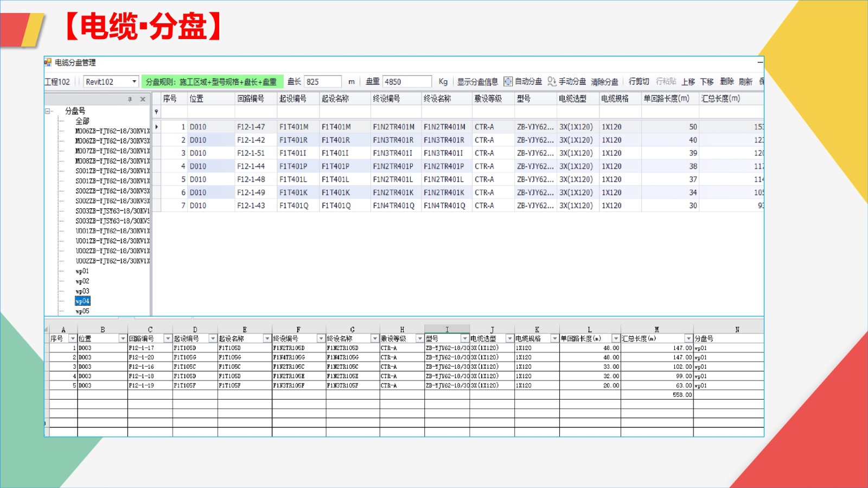Click the filter row funnel icon

(x=156, y=112)
